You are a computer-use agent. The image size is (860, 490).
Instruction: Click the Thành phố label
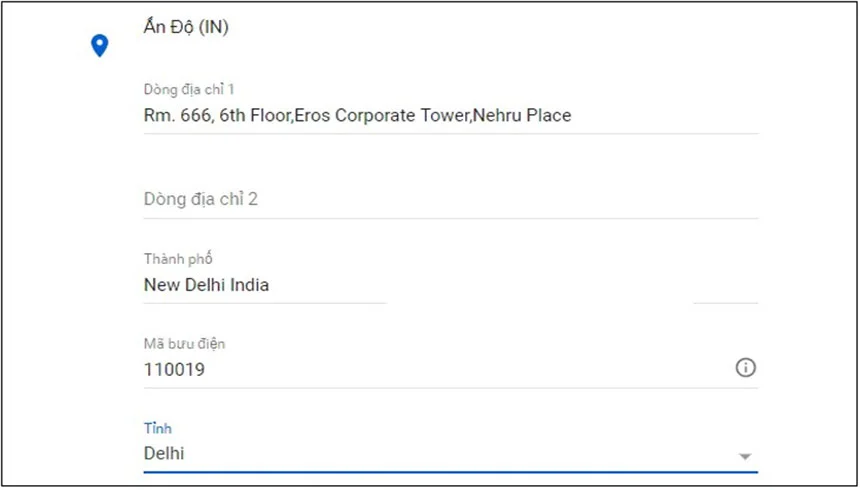tap(178, 260)
